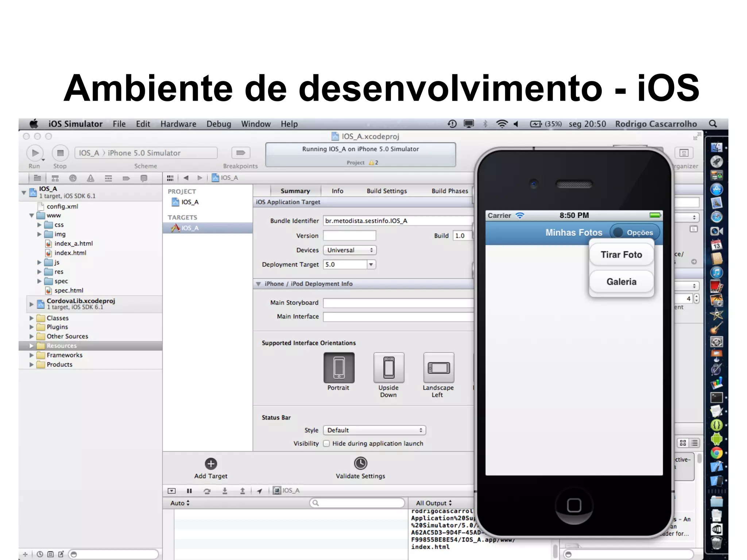The height and width of the screenshot is (560, 747).
Task: Collapse the IOS_A project root triangle
Action: (24, 192)
